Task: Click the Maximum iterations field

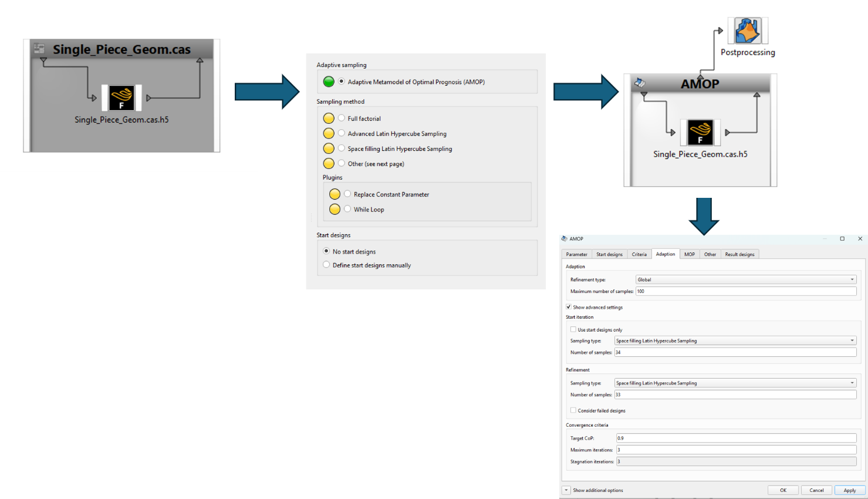Action: tap(737, 450)
